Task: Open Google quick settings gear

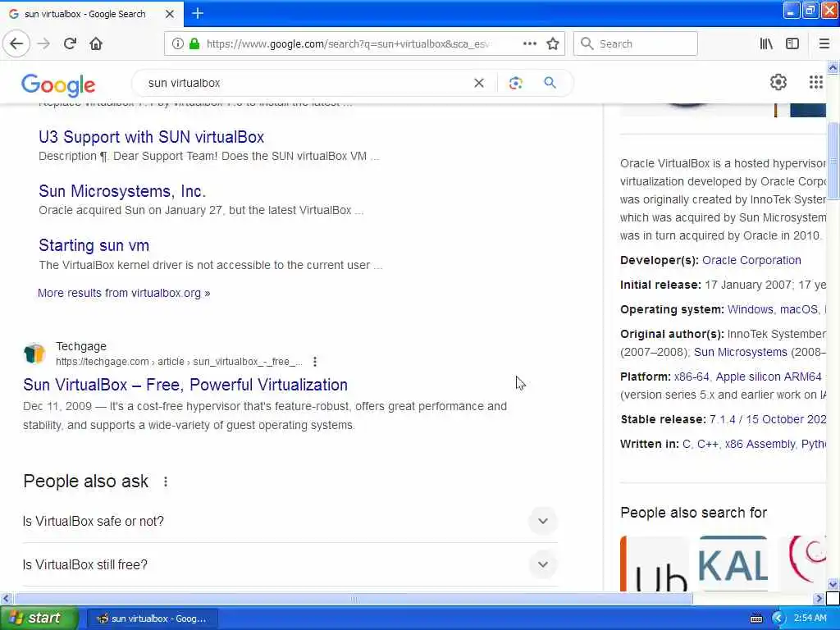Action: pyautogui.click(x=778, y=82)
